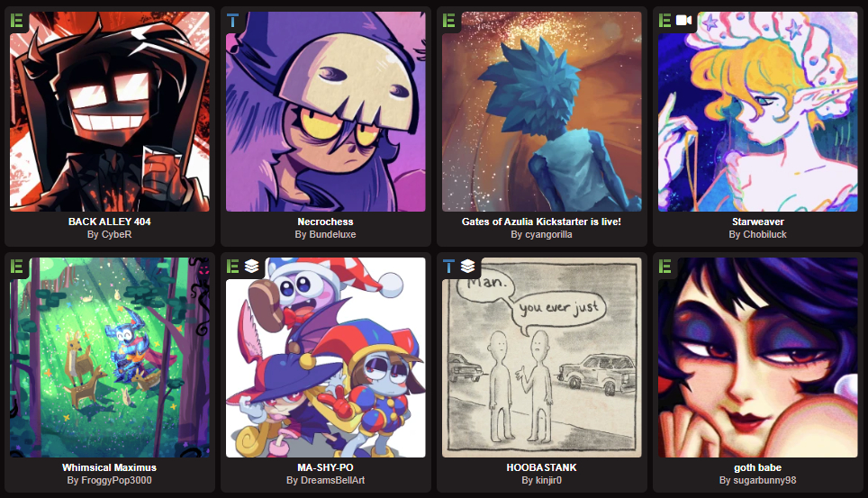This screenshot has height=498, width=868.
Task: Click the video camera icon on Starweaver
Action: pos(683,21)
